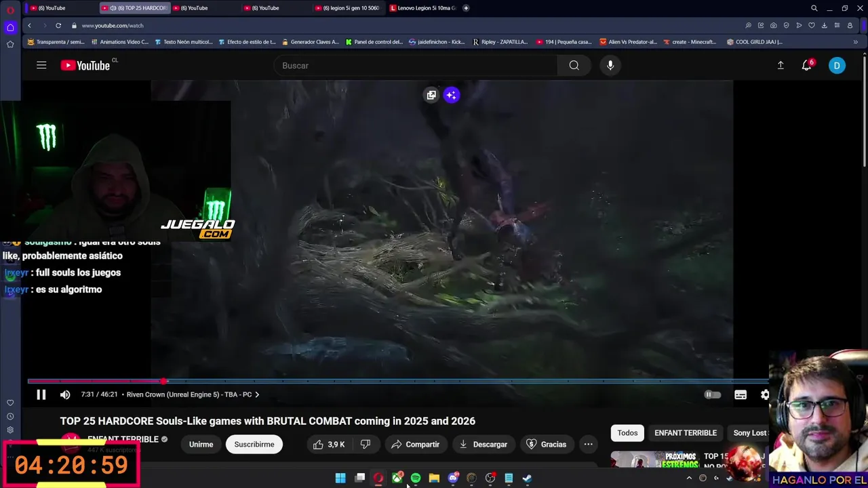
Task: Toggle autoplay switch in the player
Action: pyautogui.click(x=712, y=394)
